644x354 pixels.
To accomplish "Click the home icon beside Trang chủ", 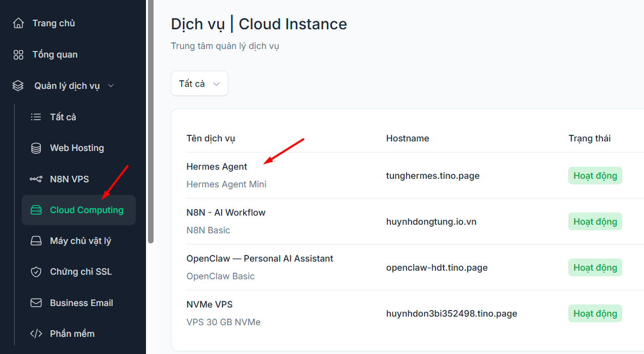I will coord(18,23).
